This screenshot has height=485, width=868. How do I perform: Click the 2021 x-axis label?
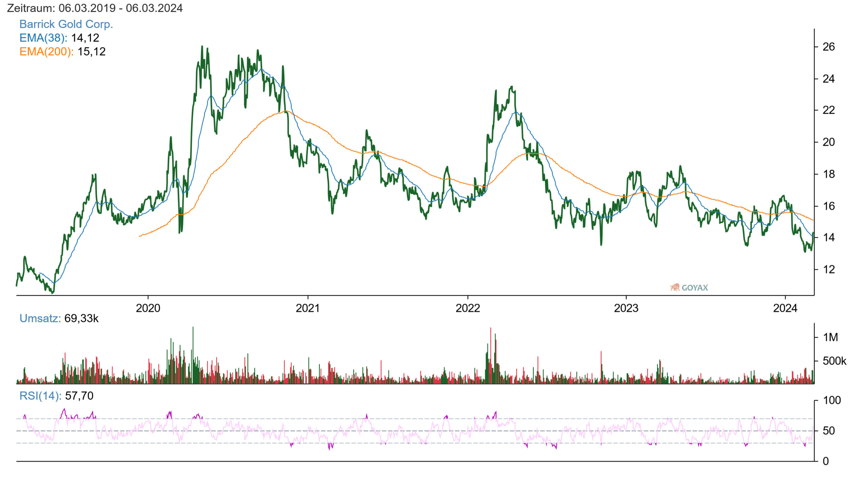308,308
